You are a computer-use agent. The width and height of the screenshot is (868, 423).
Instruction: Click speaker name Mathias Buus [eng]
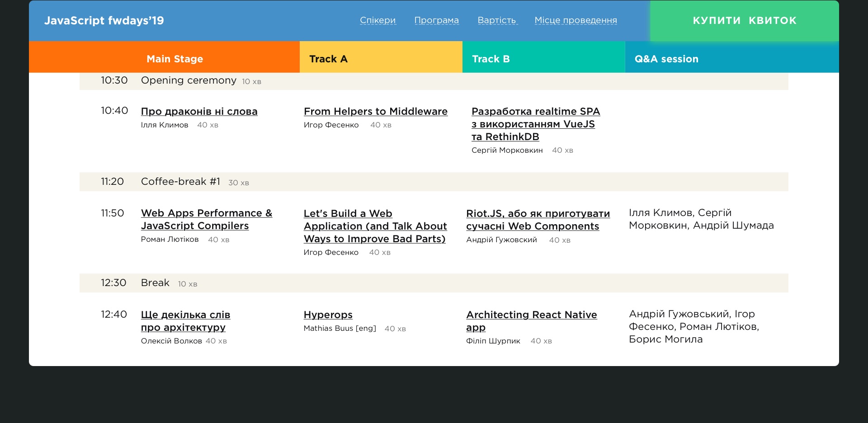coord(340,329)
